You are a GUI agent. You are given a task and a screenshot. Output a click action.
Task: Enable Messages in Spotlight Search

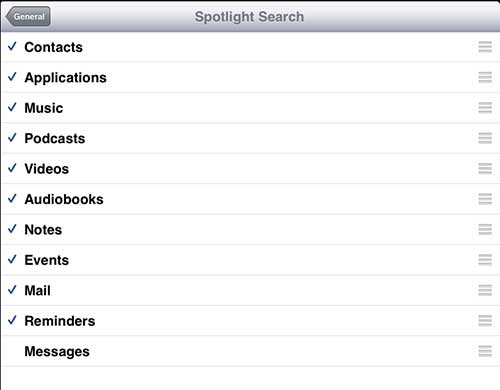tap(250, 351)
